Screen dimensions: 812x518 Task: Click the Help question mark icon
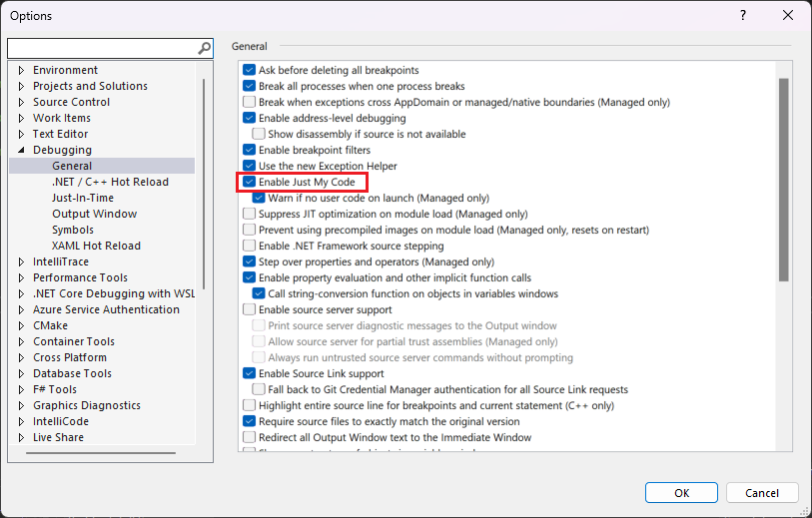pyautogui.click(x=742, y=15)
